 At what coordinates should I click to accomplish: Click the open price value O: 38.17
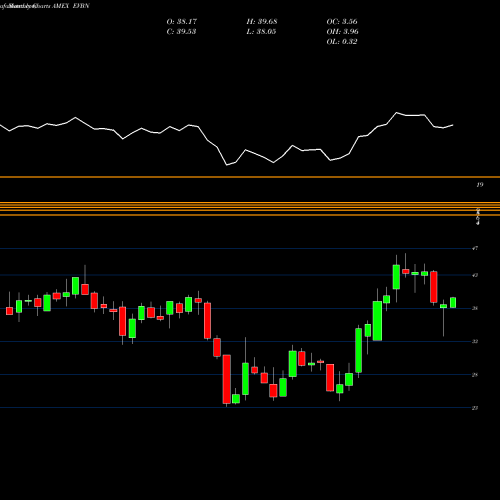[182, 22]
